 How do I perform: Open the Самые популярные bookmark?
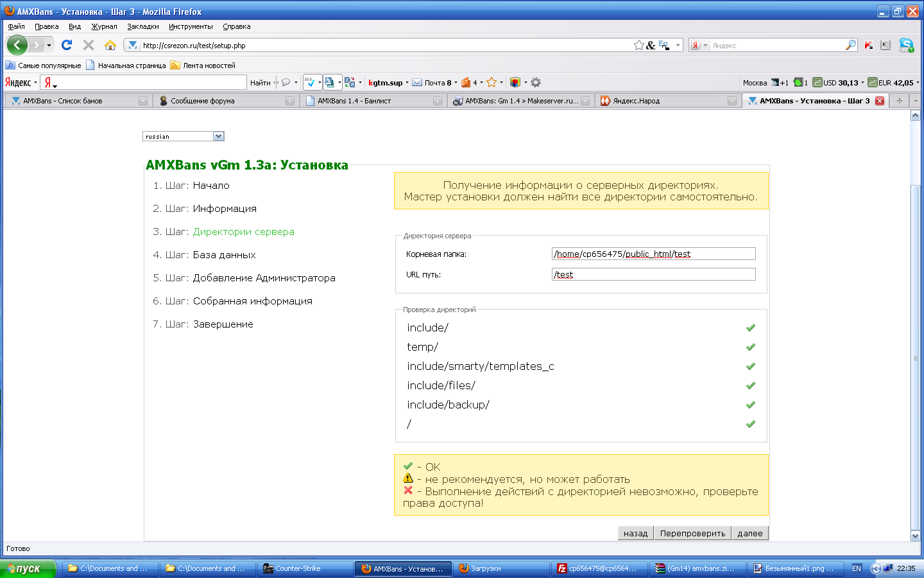click(x=44, y=65)
